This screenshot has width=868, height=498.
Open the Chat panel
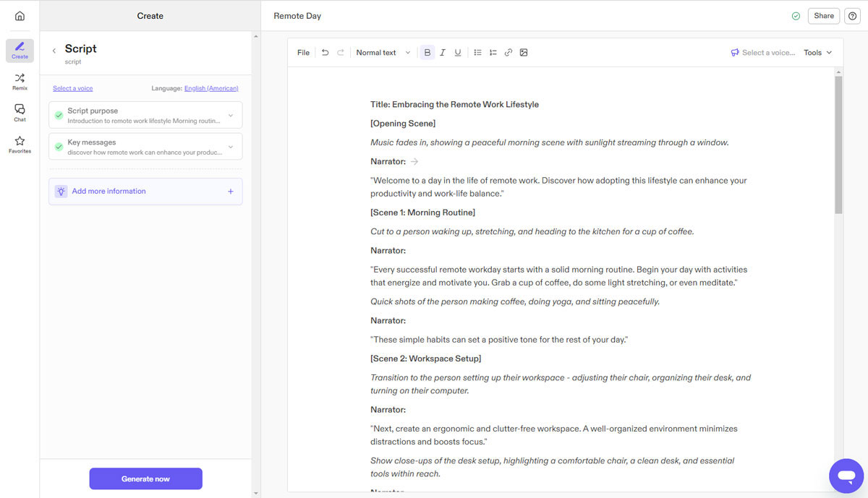pos(20,112)
